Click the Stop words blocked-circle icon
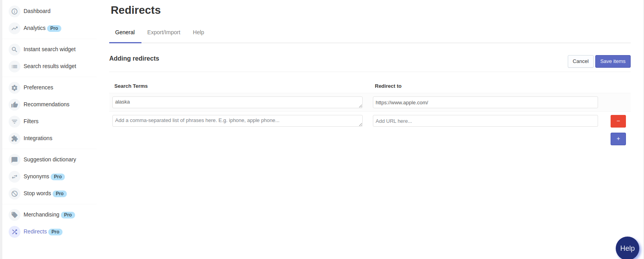 [x=15, y=194]
